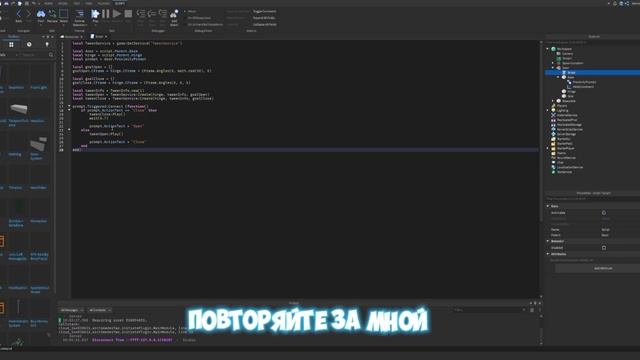Open the All Messages output dropdown
The height and width of the screenshot is (360, 640).
72,310
